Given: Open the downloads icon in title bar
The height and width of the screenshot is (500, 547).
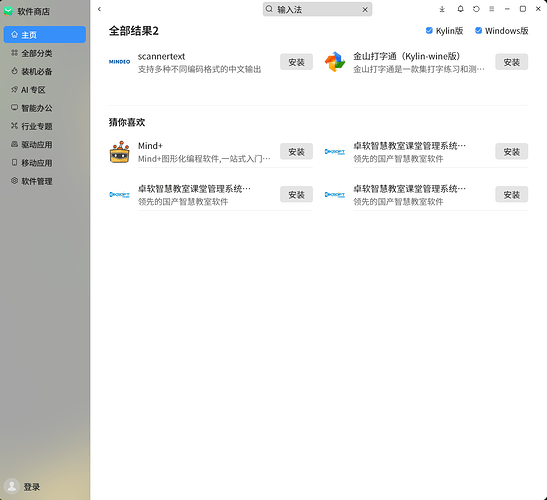Looking at the screenshot, I should 442,9.
